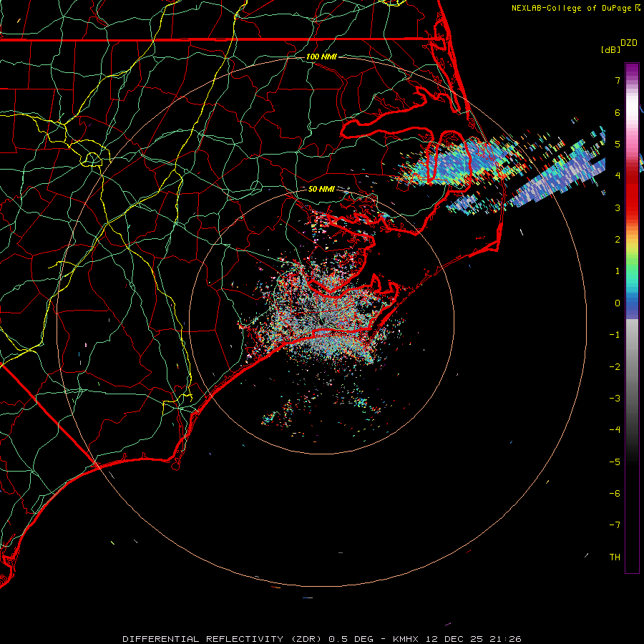Click the scale value 7
This screenshot has width=644, height=644.
tap(618, 80)
